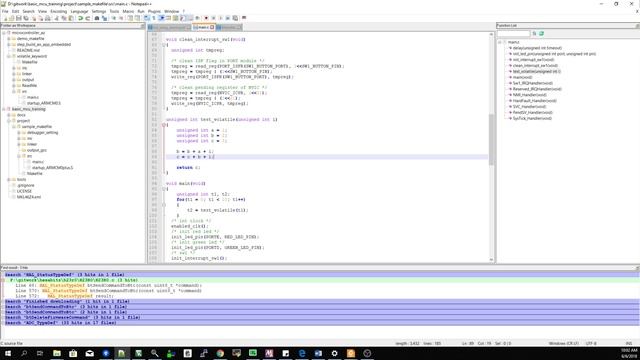Open the Search menu

coord(29,11)
